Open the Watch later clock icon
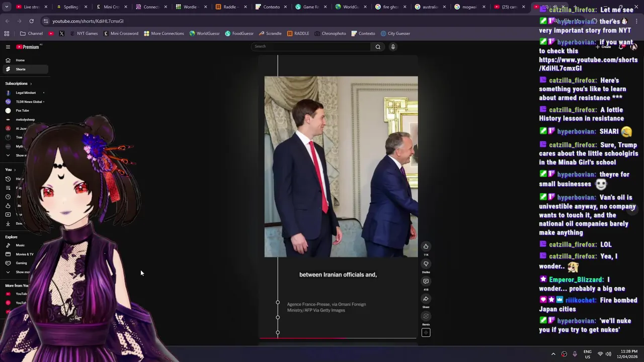This screenshot has width=644, height=362. 8,197
